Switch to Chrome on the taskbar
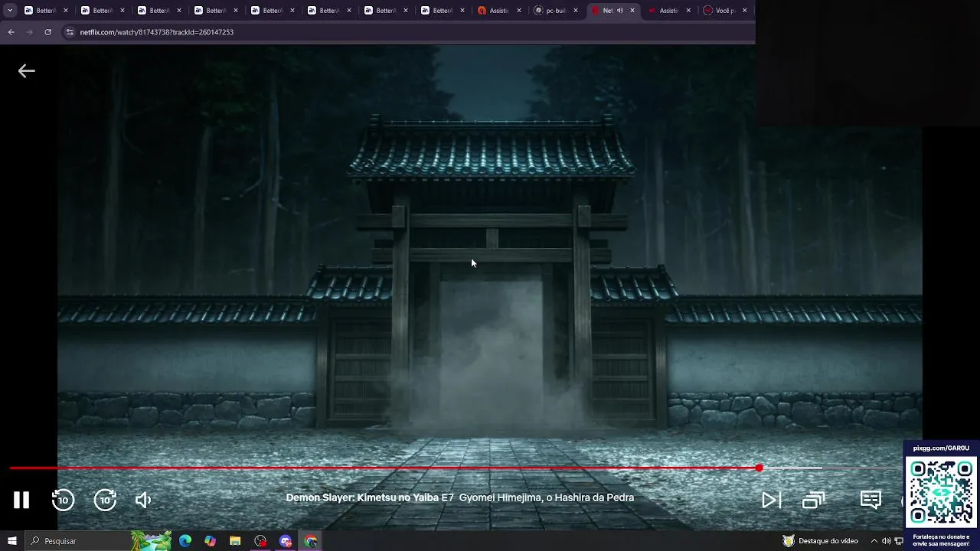 311,541
